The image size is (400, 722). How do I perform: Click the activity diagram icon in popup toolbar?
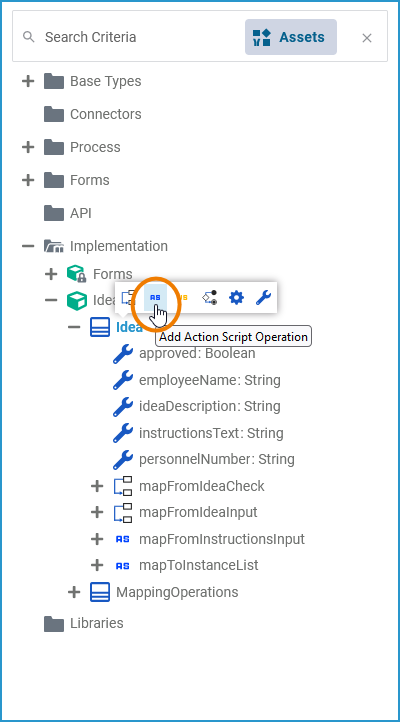coord(209,297)
